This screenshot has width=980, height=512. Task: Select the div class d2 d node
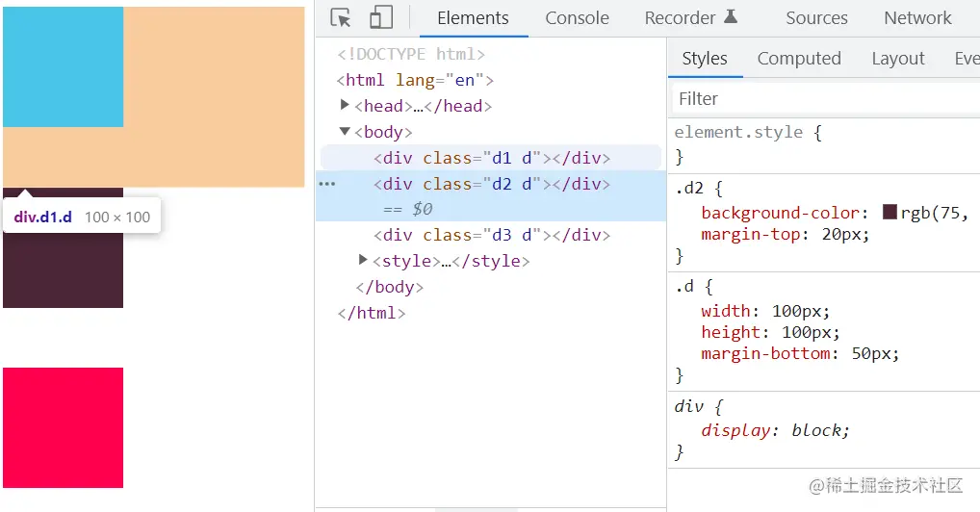(x=492, y=184)
